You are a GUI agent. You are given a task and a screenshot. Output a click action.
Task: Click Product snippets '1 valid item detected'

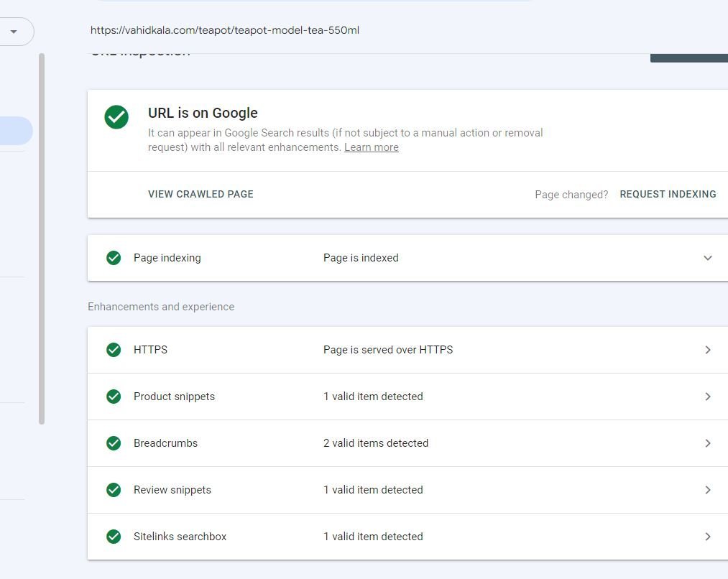[373, 397]
